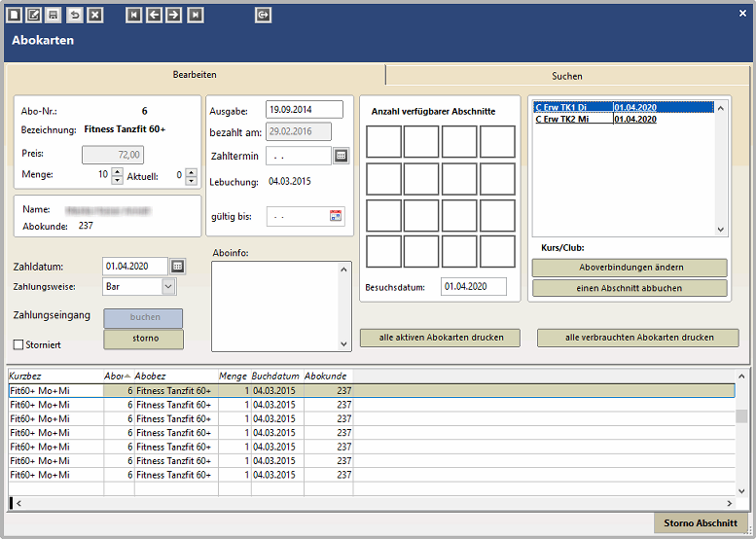Sort table by the Abonr column header

(119, 377)
